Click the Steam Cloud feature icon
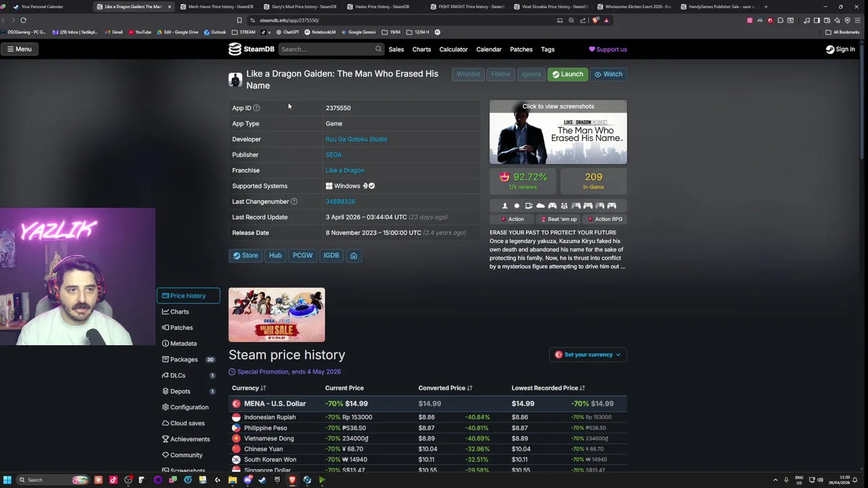868x488 pixels. pyautogui.click(x=540, y=205)
